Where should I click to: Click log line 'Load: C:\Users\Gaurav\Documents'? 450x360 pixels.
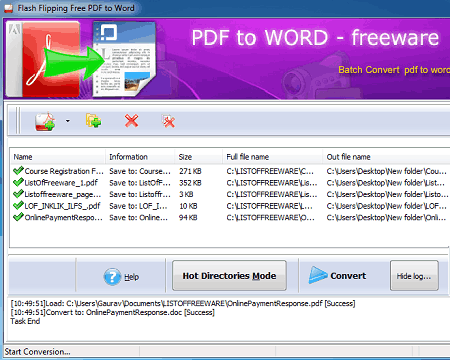pyautogui.click(x=183, y=303)
